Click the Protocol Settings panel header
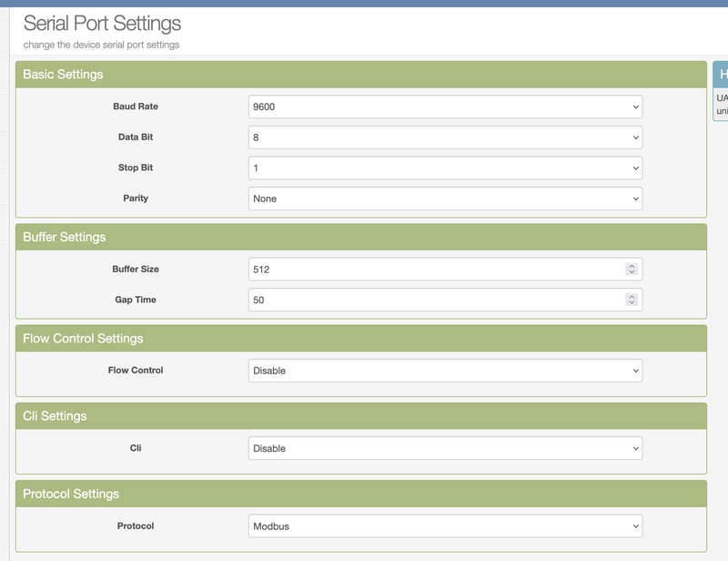 (x=361, y=494)
